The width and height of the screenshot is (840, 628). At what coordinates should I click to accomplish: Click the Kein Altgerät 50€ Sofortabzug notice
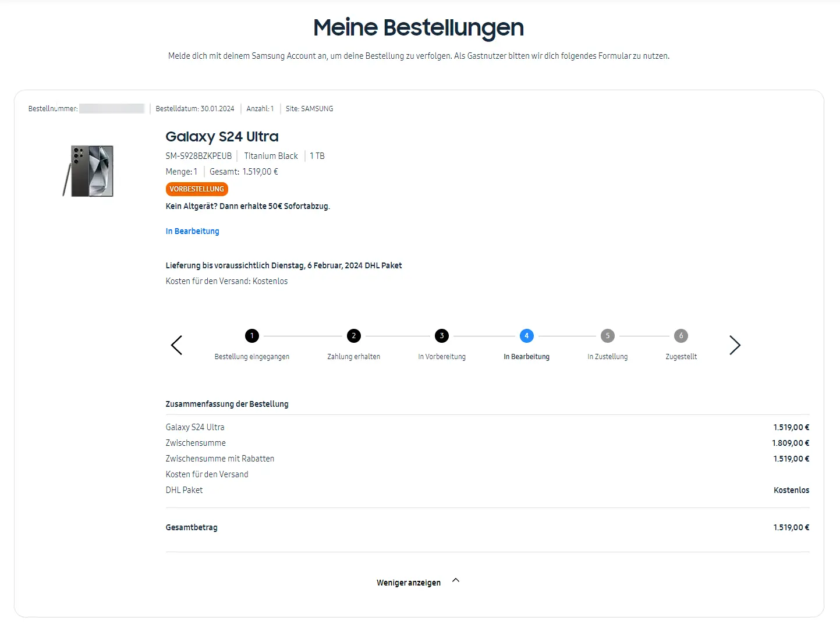pos(248,206)
